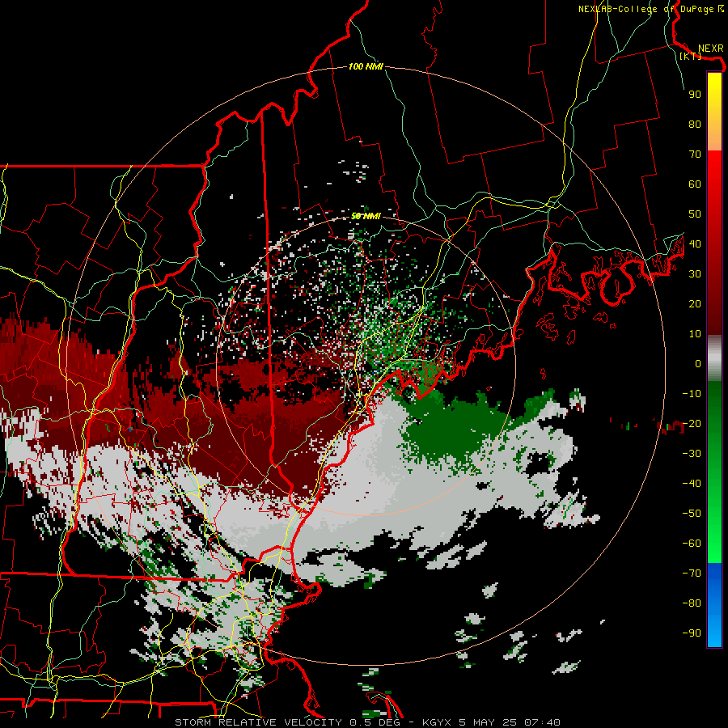Viewport: 728px width, 728px height.
Task: Click the yellow top segment of color bar
Action: tap(714, 112)
